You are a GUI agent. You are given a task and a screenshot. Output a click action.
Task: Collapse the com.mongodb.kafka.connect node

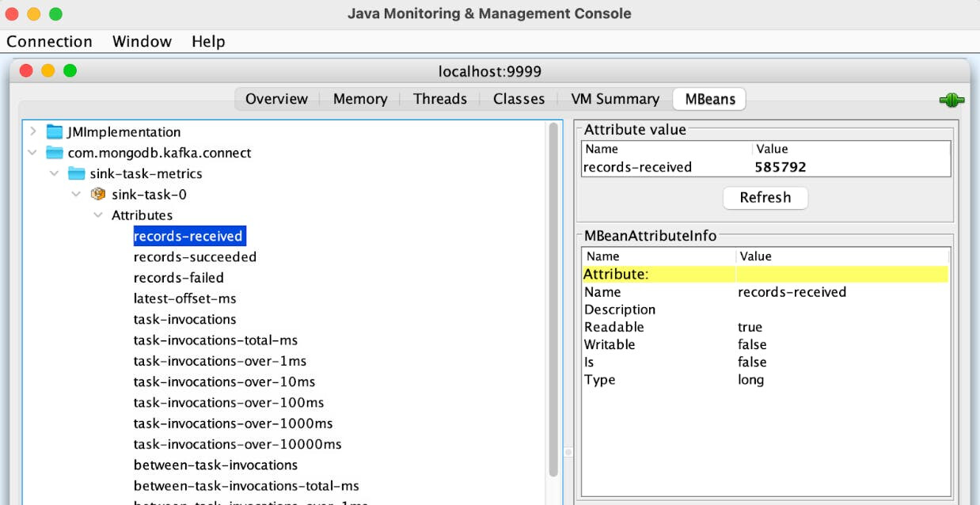pos(32,153)
